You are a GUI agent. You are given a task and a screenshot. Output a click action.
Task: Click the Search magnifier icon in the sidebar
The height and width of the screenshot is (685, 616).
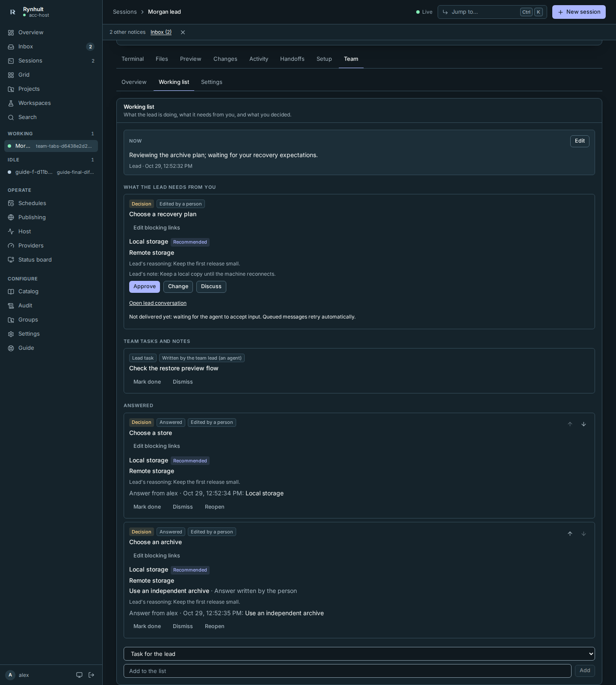pyautogui.click(x=11, y=117)
